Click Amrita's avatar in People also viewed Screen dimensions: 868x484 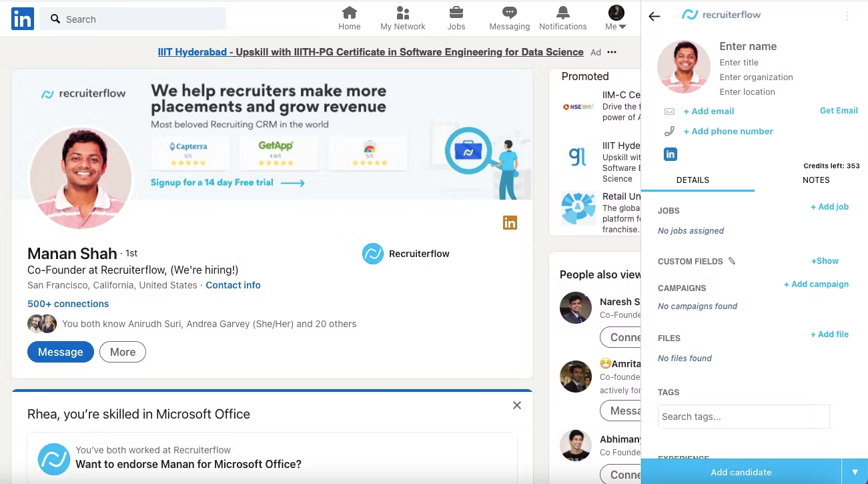pyautogui.click(x=576, y=377)
